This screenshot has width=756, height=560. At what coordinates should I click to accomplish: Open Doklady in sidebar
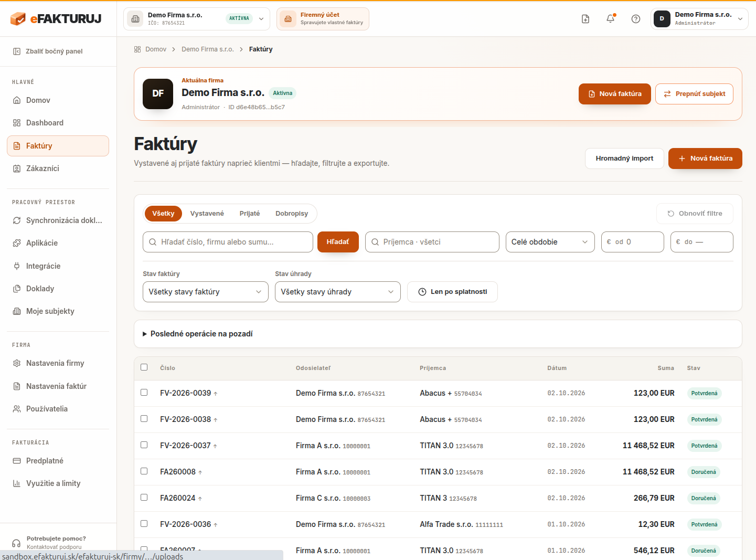coord(58,289)
